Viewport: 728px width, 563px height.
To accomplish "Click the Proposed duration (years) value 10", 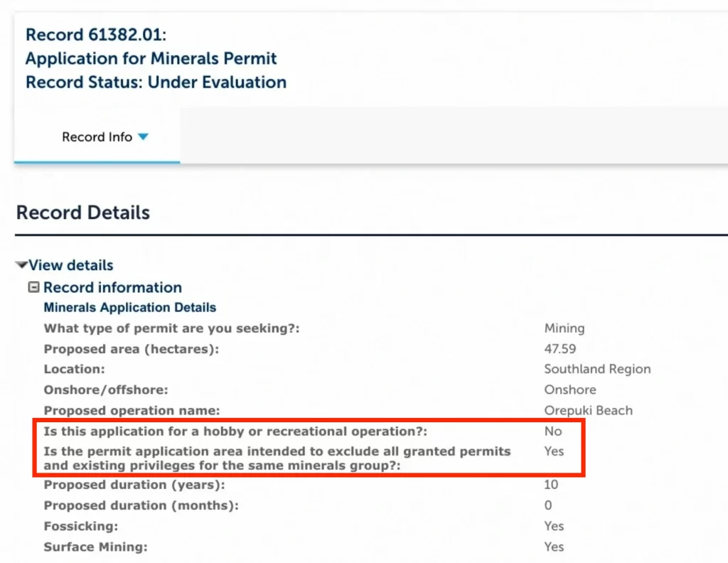I will [x=551, y=485].
